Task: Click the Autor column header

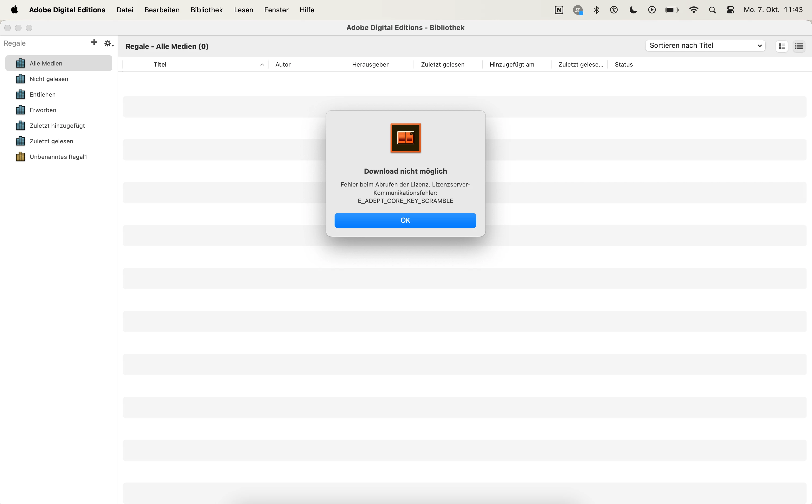Action: (x=283, y=65)
